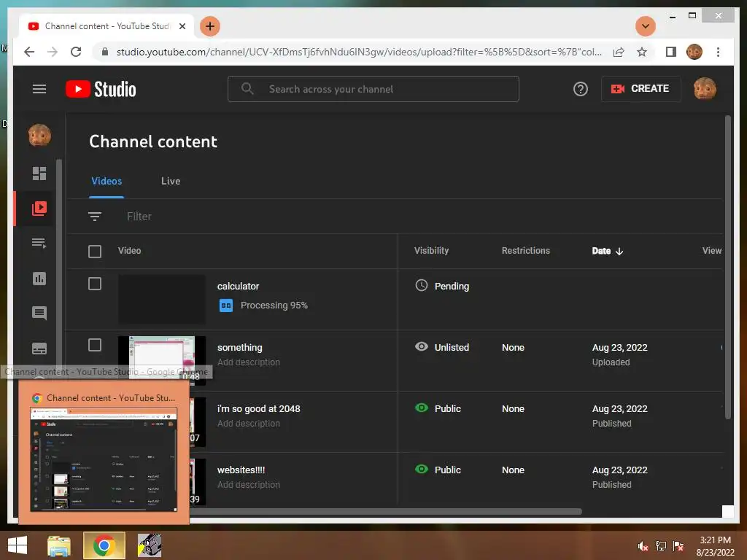Click the Restrictions column header
Image resolution: width=747 pixels, height=560 pixels.
[x=525, y=251]
